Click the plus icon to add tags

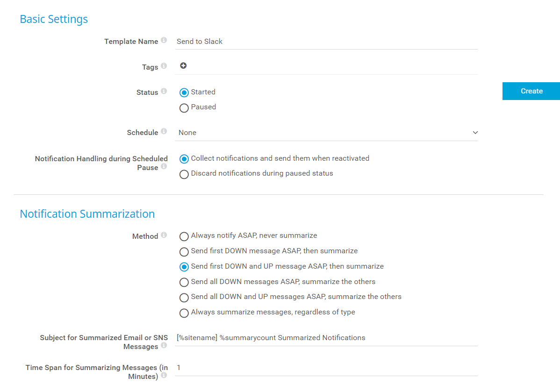click(x=183, y=66)
